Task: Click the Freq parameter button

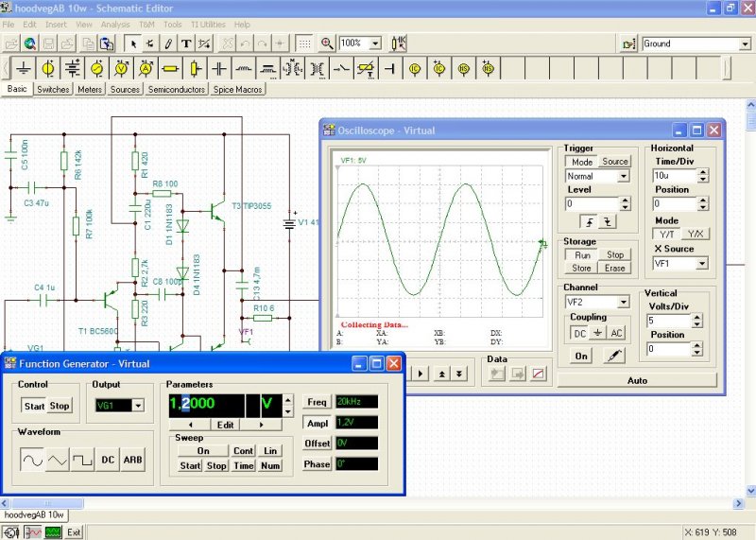Action: pyautogui.click(x=318, y=402)
